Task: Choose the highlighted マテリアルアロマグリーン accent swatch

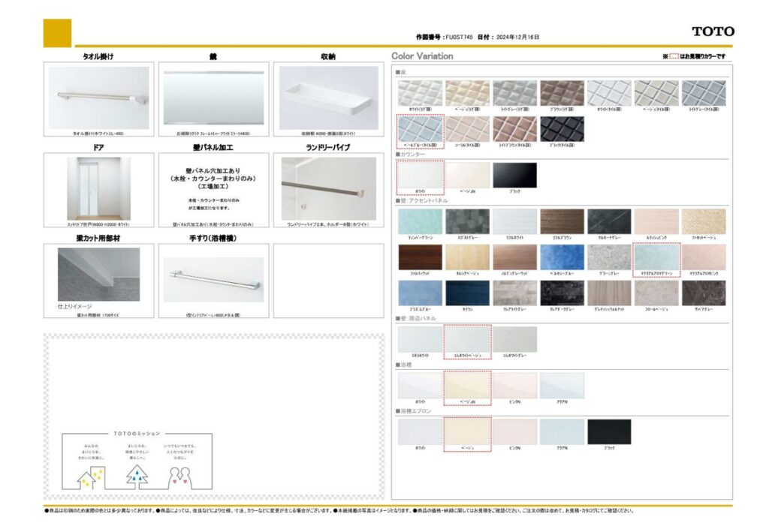Action: click(x=656, y=257)
